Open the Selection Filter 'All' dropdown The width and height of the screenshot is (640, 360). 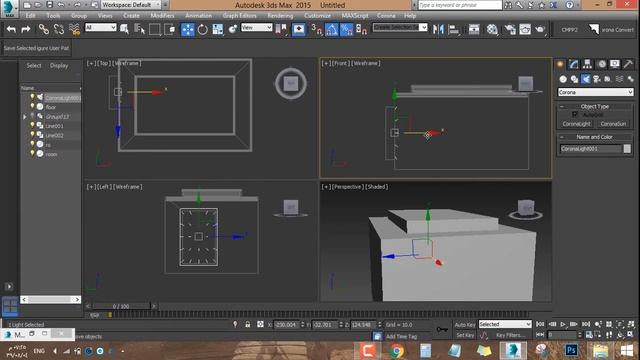(x=100, y=27)
